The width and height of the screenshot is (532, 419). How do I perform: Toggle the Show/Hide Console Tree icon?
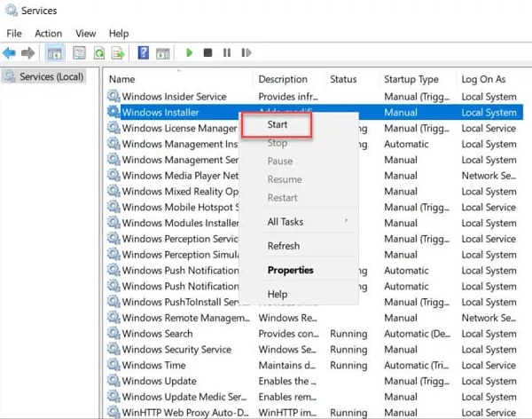(x=55, y=53)
